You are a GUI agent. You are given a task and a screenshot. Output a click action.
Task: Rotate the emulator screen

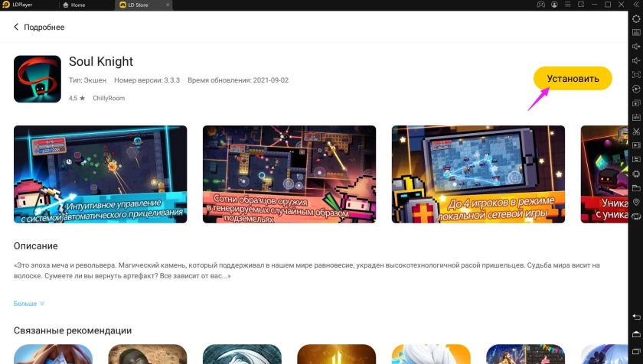click(x=636, y=216)
